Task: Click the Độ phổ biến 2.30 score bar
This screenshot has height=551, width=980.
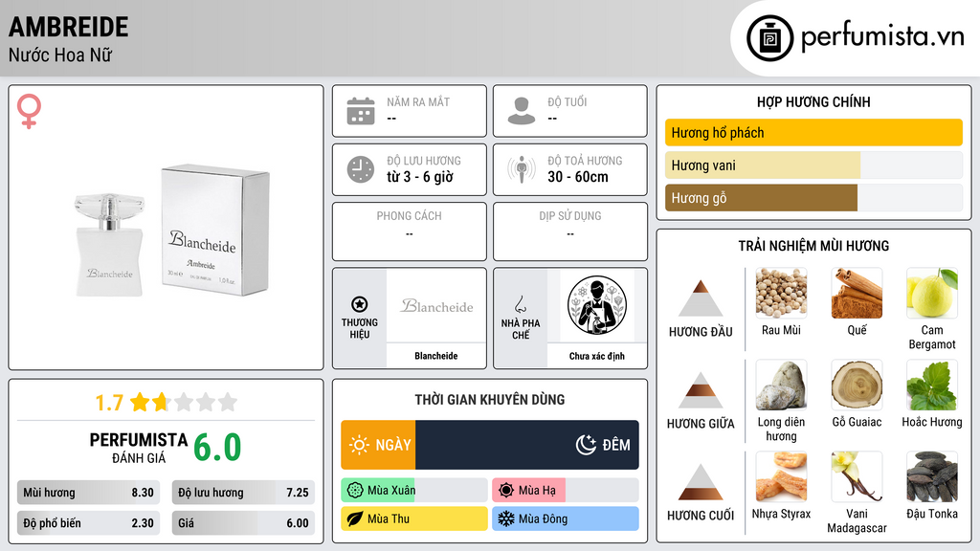Action: [88, 523]
